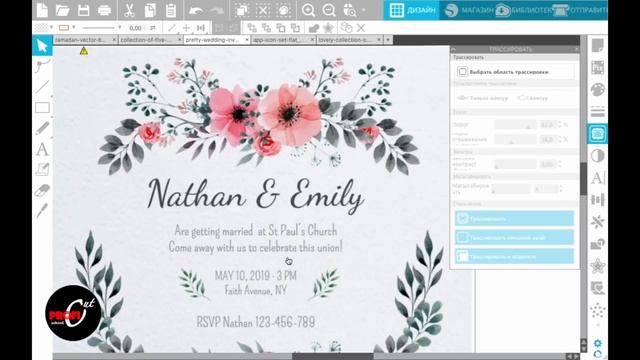
Task: Click the trace and detach button
Action: [514, 256]
